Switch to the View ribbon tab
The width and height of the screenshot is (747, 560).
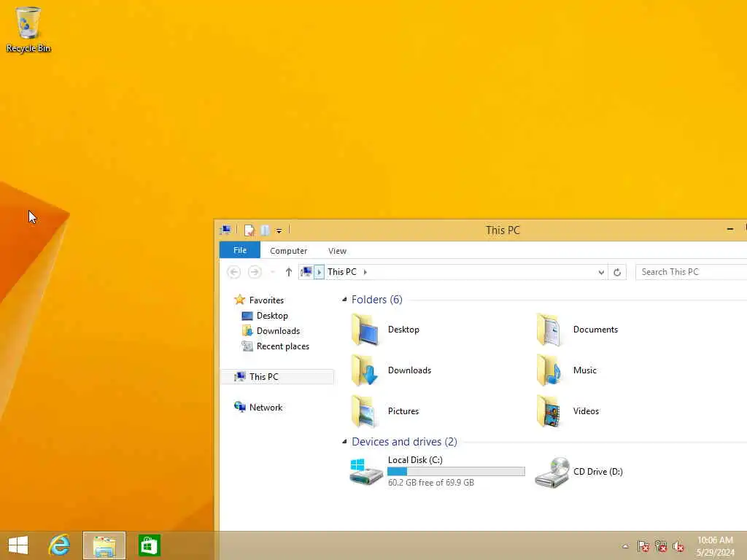coord(337,251)
